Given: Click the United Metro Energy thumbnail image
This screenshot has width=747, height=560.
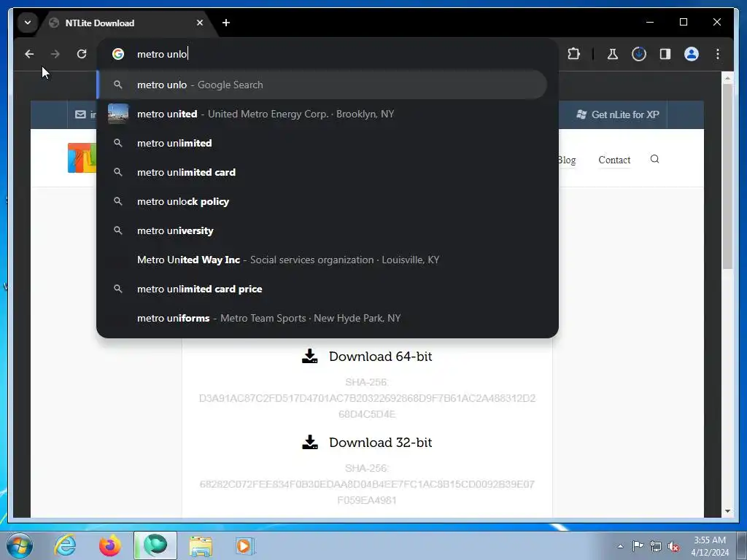Looking at the screenshot, I should pyautogui.click(x=118, y=114).
